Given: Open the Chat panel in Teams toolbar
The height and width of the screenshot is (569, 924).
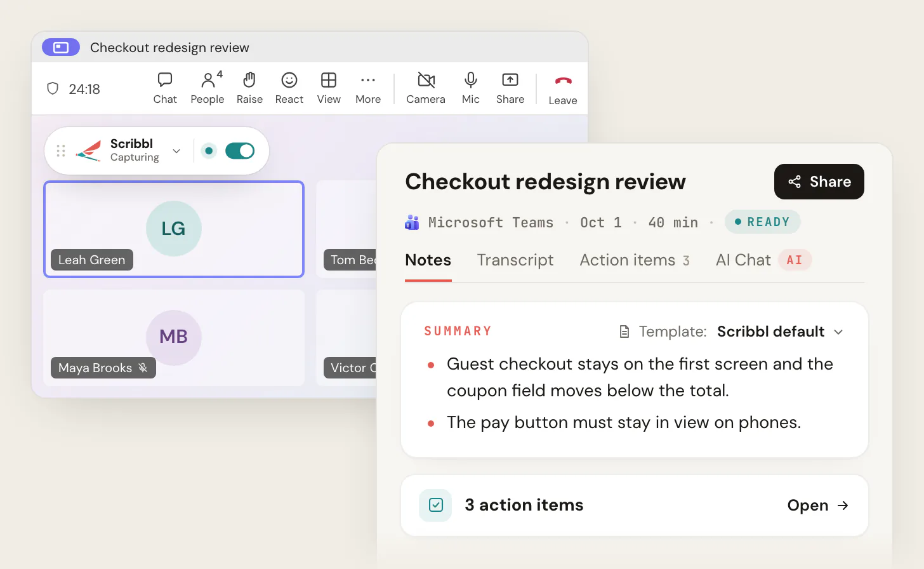Looking at the screenshot, I should [x=165, y=88].
